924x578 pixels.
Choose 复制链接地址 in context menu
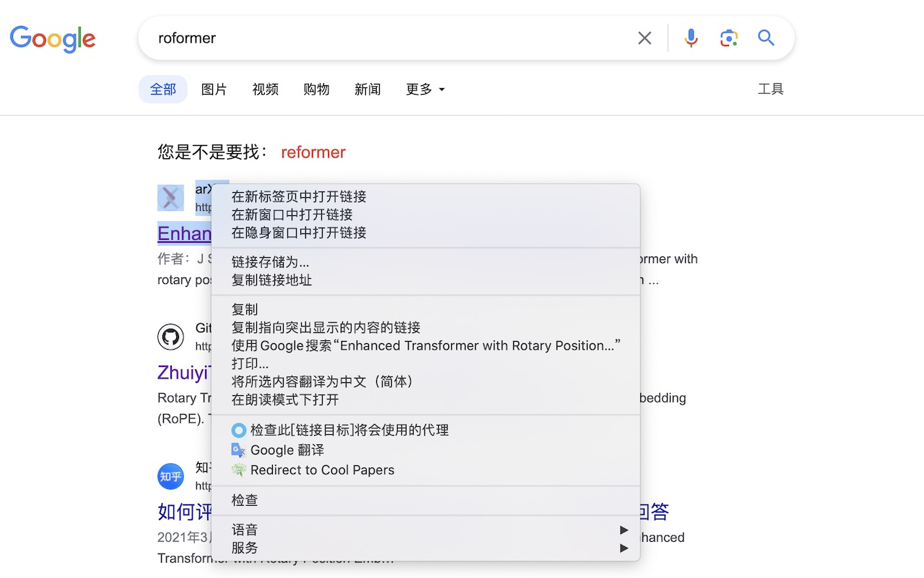(271, 280)
